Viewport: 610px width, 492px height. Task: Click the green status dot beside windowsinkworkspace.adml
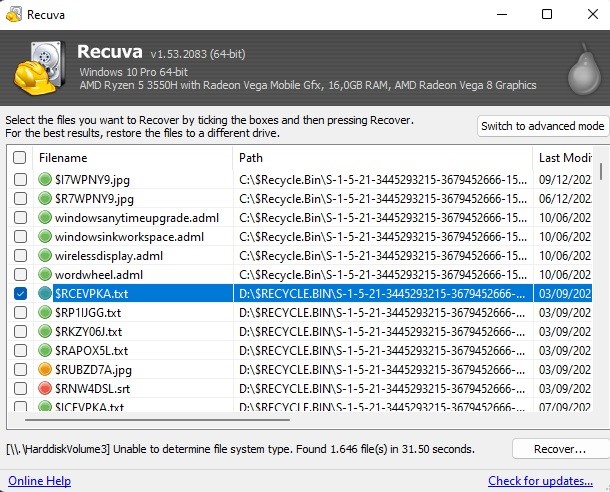(45, 236)
